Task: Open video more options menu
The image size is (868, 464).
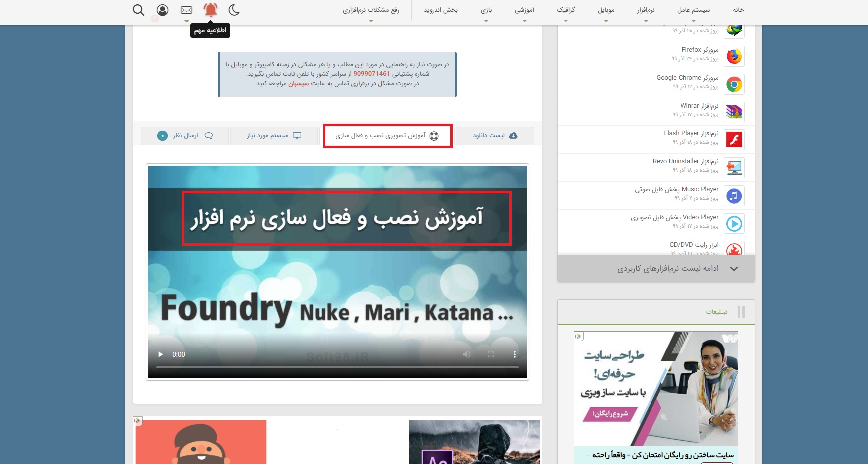Action: pyautogui.click(x=515, y=354)
